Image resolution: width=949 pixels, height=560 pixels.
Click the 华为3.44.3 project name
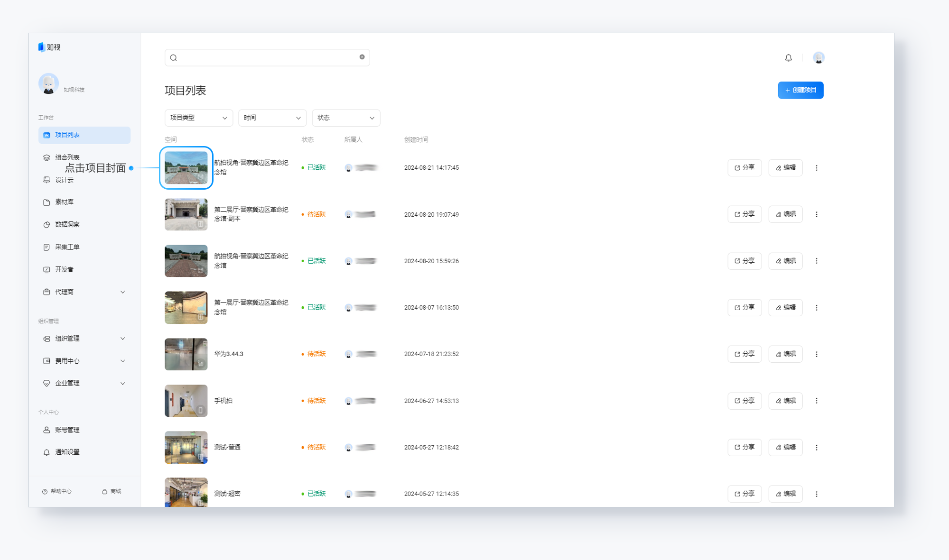(x=229, y=354)
